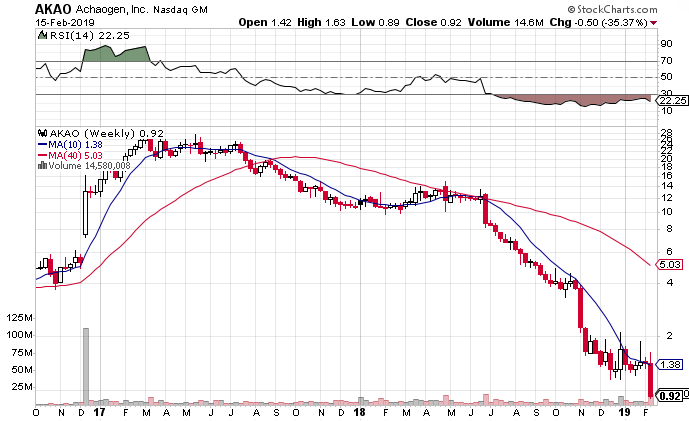Screen dimensions: 689x421
Task: Click the volume bars icon in legend
Action: click(x=43, y=165)
